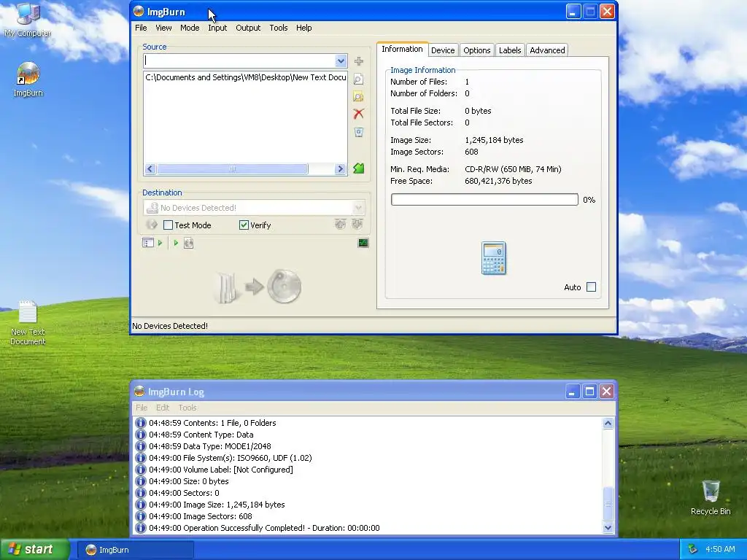Select the Information tab
Viewport: 747px width, 560px height.
402,49
